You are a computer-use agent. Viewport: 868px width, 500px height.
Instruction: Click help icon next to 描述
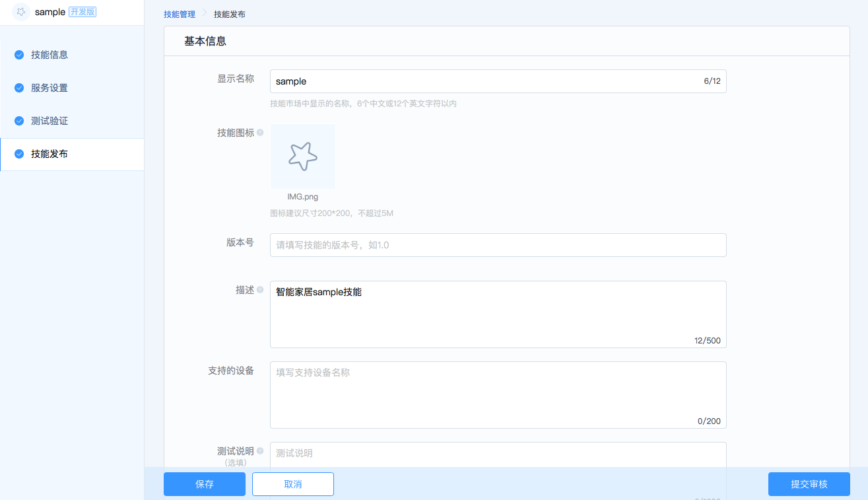pyautogui.click(x=260, y=290)
